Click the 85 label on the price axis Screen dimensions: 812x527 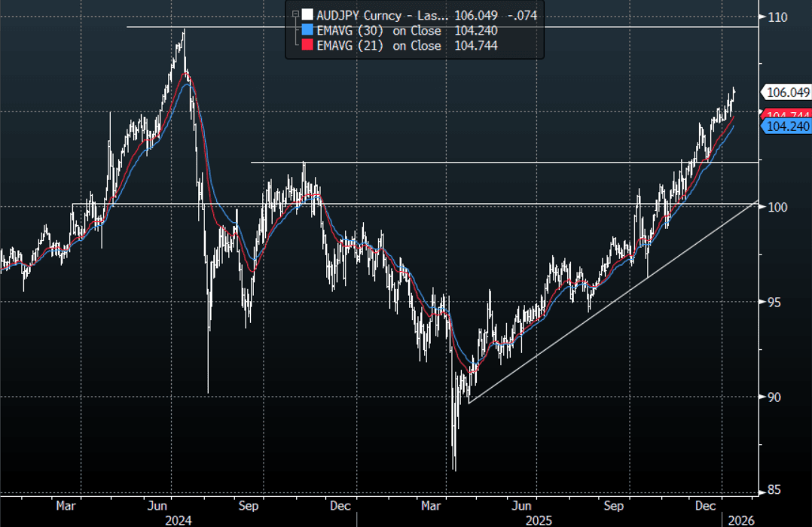(x=775, y=492)
